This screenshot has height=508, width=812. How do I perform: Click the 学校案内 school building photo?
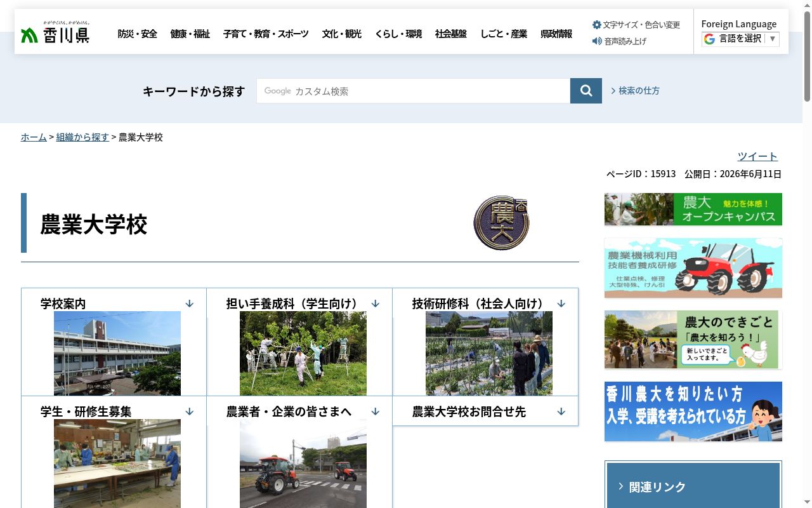pos(117,353)
